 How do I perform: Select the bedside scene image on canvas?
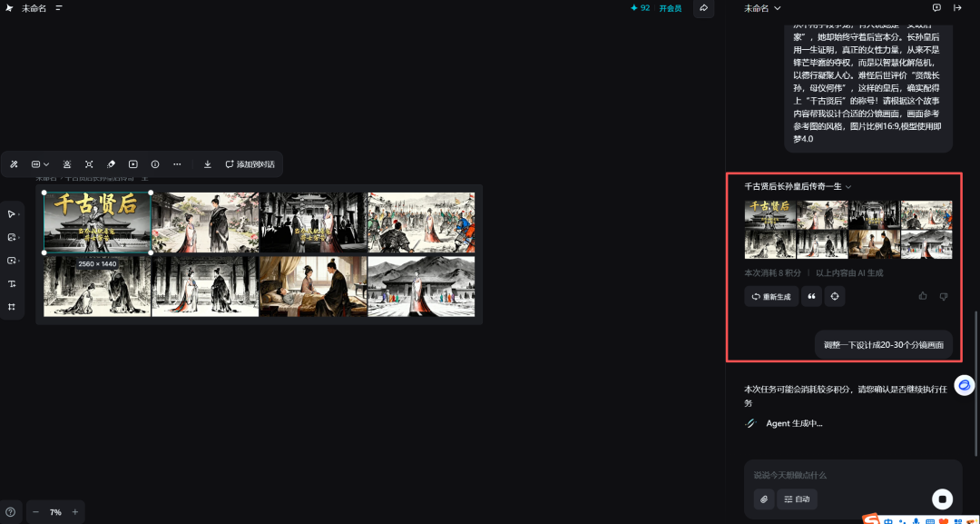tap(313, 286)
